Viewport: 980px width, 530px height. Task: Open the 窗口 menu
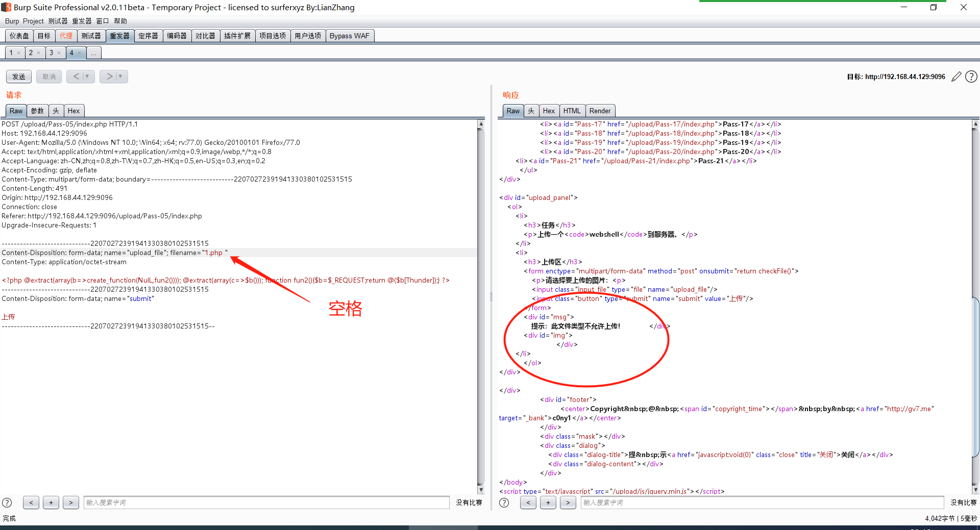[x=103, y=21]
